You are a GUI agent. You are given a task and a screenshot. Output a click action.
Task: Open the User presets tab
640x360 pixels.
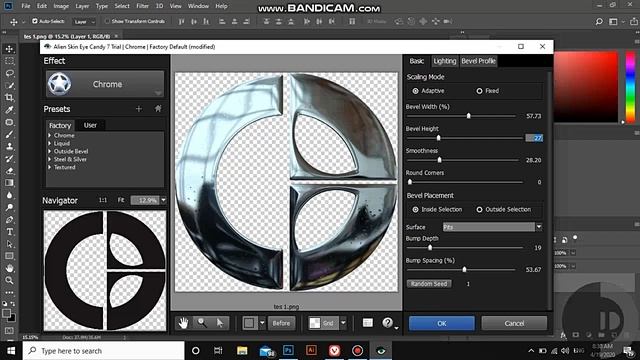pyautogui.click(x=90, y=125)
